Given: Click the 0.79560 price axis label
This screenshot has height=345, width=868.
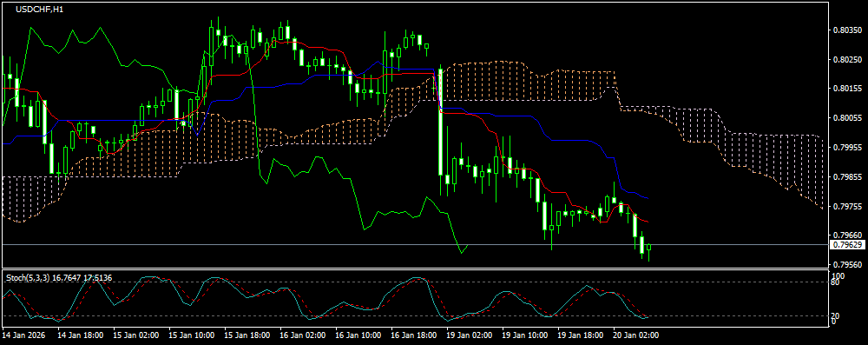Looking at the screenshot, I should (847, 264).
